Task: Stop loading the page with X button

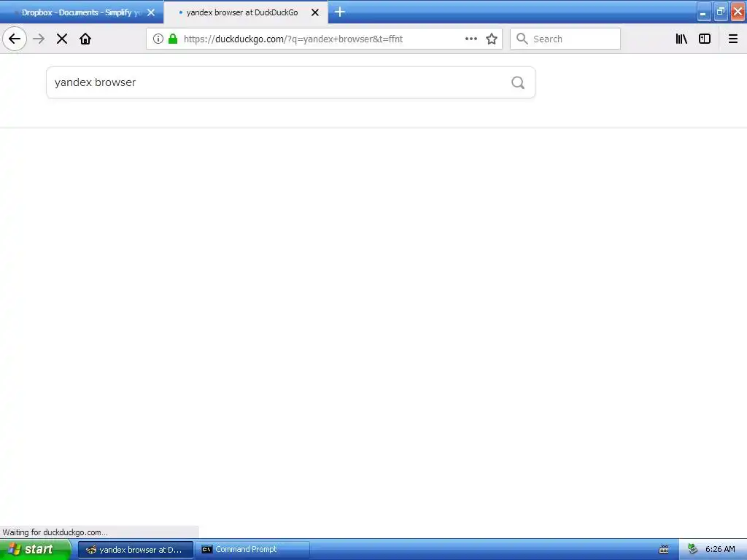Action: (62, 39)
